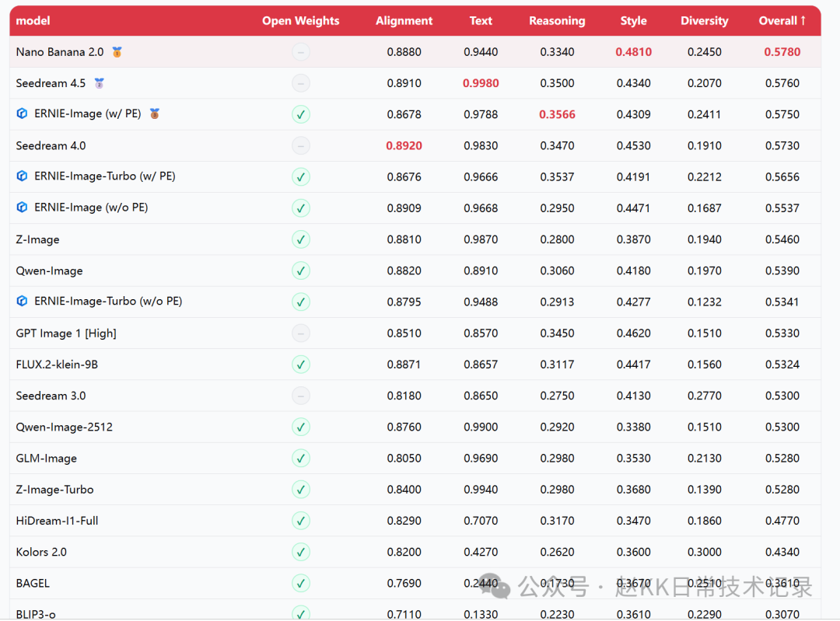The image size is (840, 621).
Task: Sort by the Diversity column header
Action: [705, 21]
